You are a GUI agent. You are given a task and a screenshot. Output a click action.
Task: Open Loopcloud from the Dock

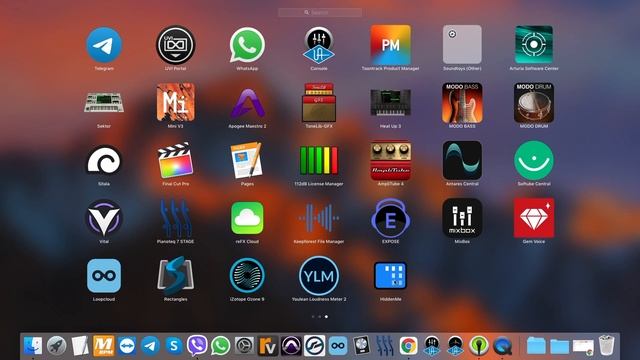pyautogui.click(x=338, y=346)
